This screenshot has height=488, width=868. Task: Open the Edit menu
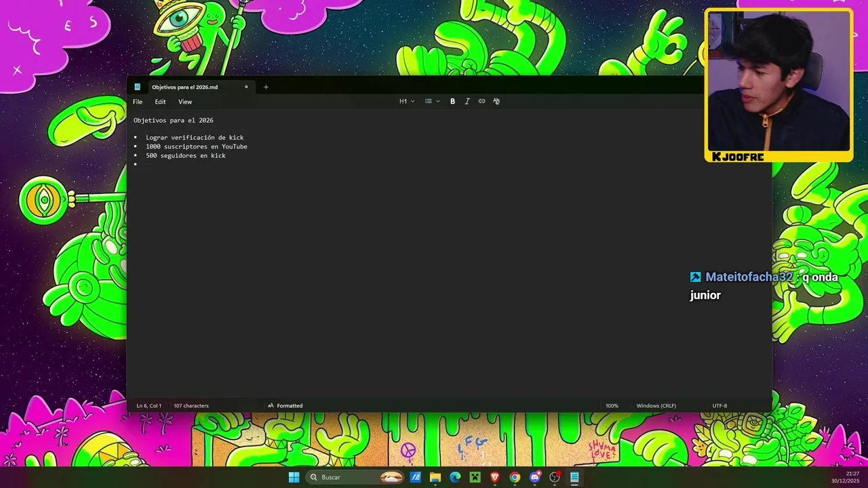point(160,102)
